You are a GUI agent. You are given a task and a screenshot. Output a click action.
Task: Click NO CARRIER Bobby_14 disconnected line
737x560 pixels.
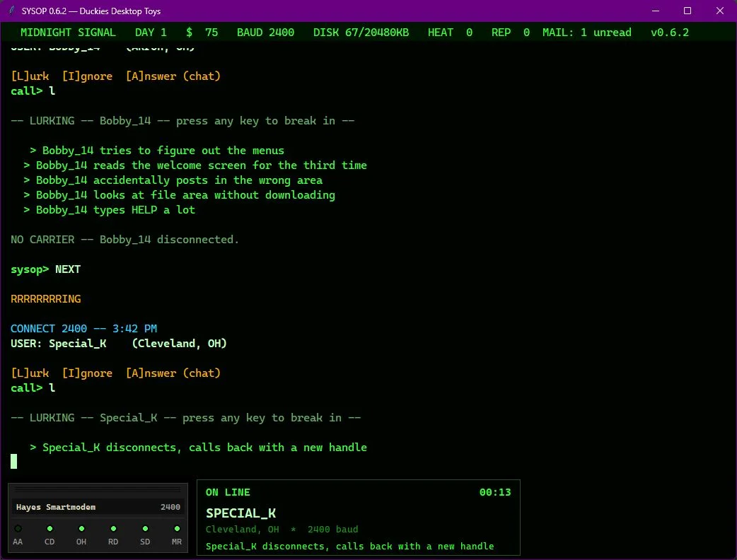(125, 240)
